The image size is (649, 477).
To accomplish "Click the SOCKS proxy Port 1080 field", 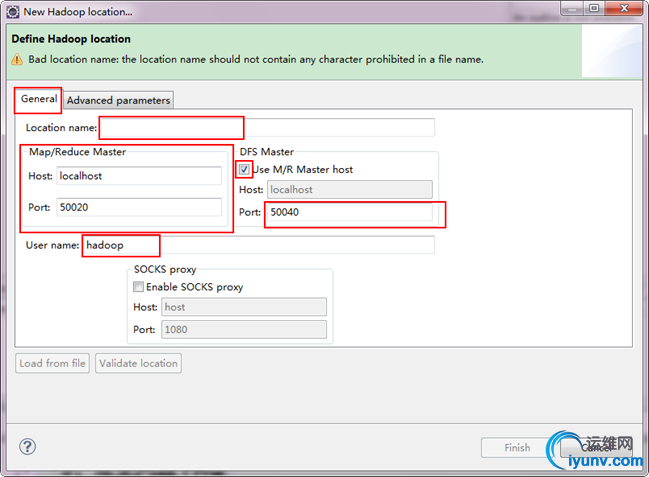I will coord(244,330).
